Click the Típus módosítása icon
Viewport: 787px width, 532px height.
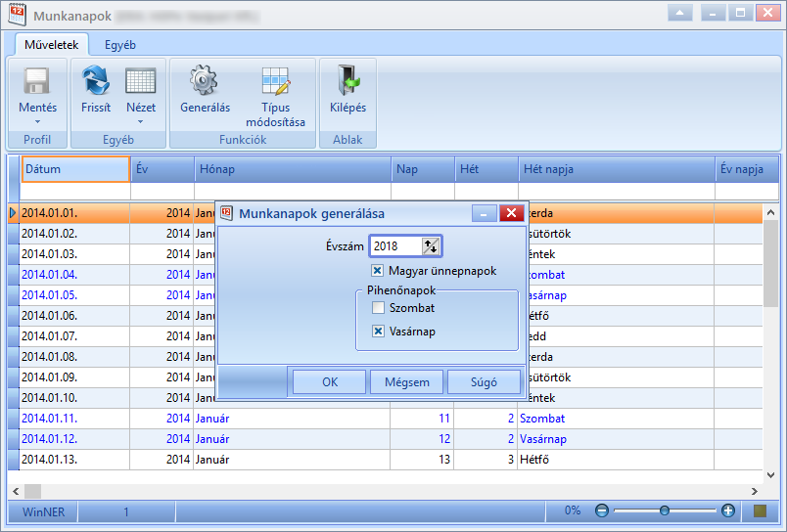click(x=276, y=81)
